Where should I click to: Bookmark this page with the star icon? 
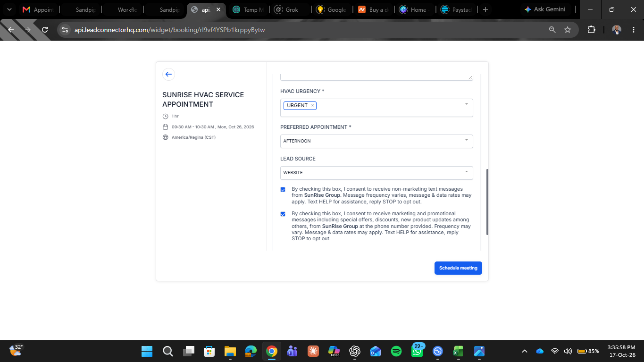tap(568, 30)
